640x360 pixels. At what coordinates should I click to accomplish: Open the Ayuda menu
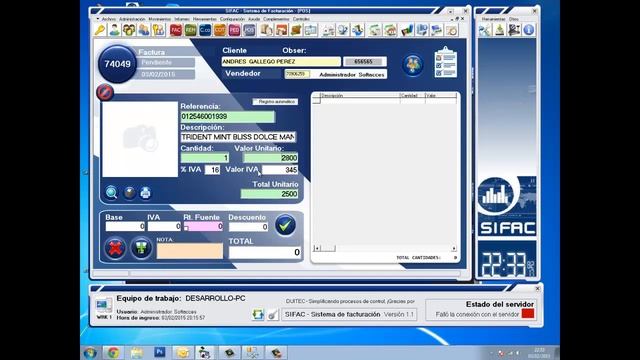pyautogui.click(x=254, y=19)
